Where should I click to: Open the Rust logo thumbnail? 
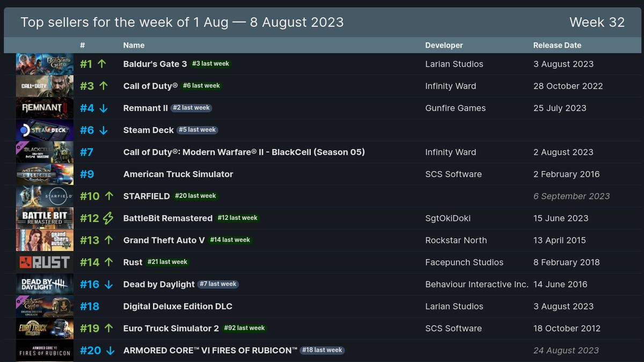tap(45, 262)
